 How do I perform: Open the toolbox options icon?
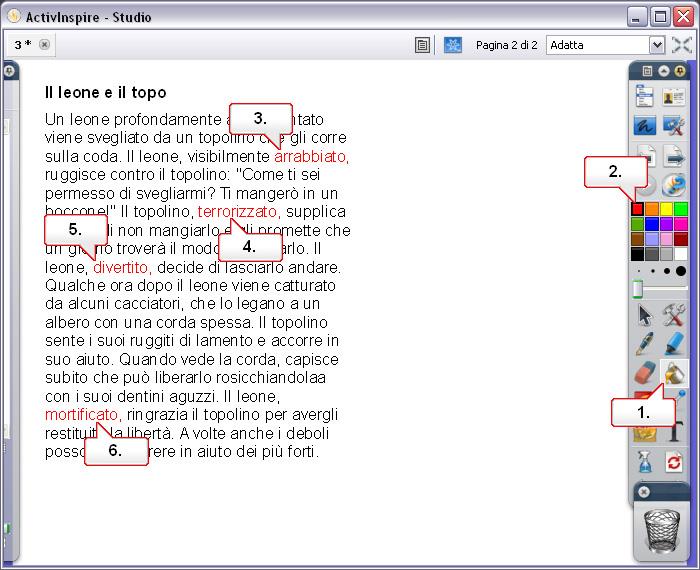647,71
